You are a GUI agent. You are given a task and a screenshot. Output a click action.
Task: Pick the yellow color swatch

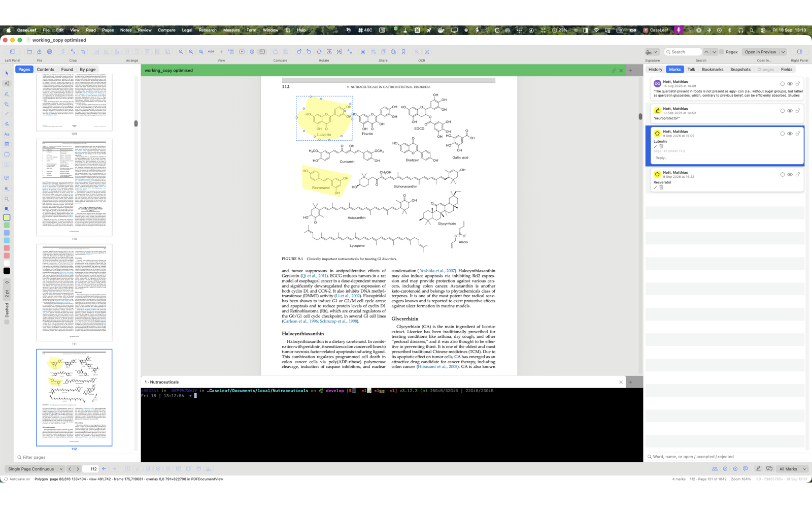(x=7, y=217)
